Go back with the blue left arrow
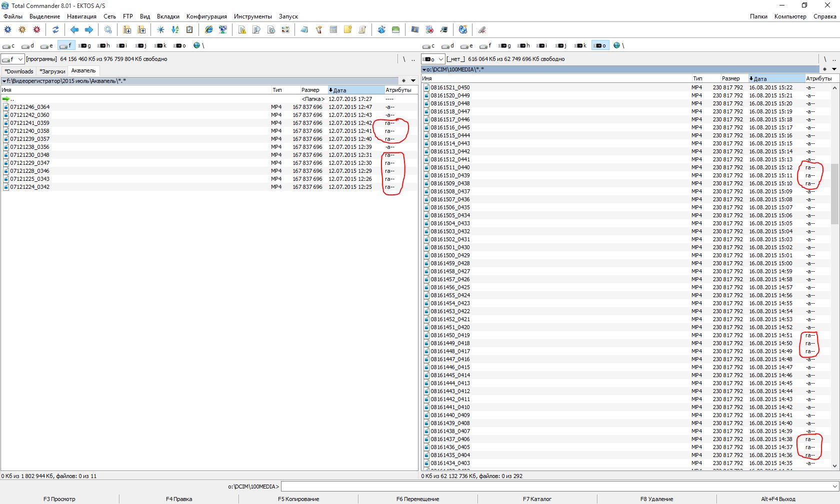Image resolution: width=840 pixels, height=504 pixels. tap(74, 30)
